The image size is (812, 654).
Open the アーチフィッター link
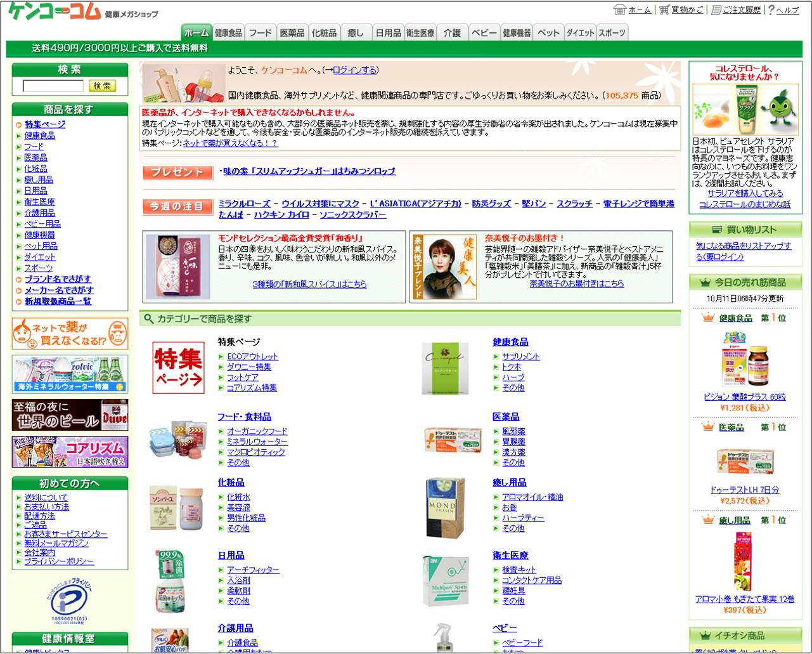(253, 570)
